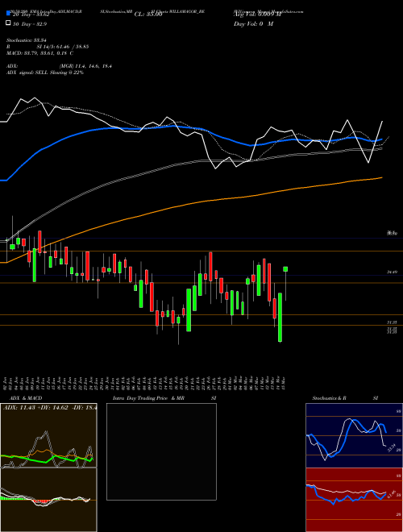The image size is (403, 532).
Task: Click the 'Day Vol: 0 M' label
Action: [253, 23]
